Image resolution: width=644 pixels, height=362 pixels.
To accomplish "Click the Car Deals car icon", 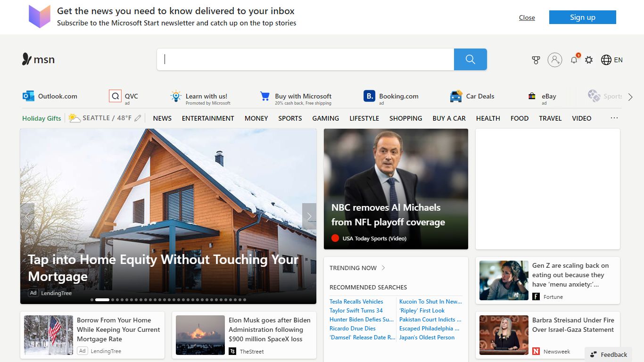I will pyautogui.click(x=456, y=96).
